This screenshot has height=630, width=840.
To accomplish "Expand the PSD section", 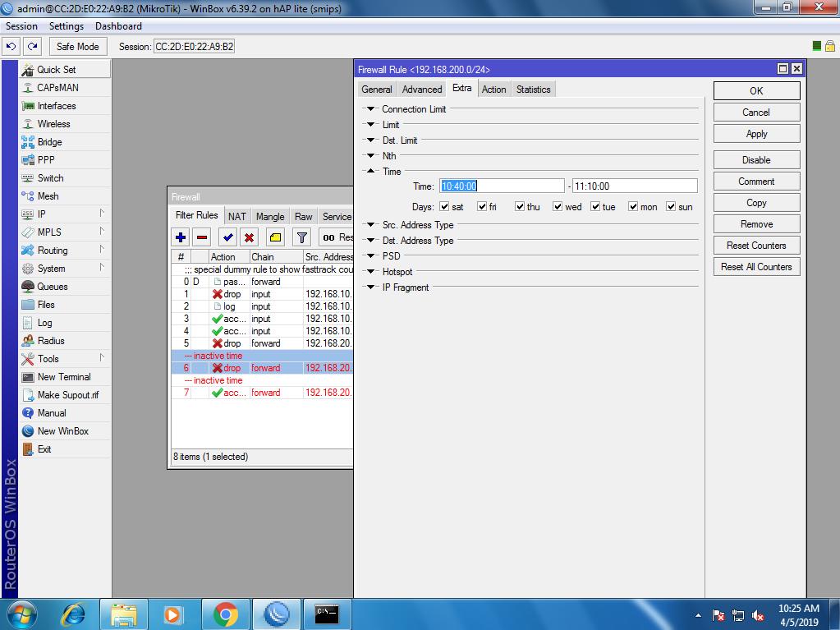I will coord(370,255).
